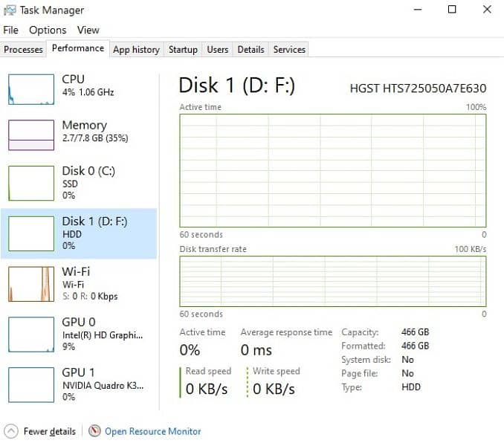Viewport: 504px width, 446px height.
Task: Go to the Startup tab
Action: click(183, 50)
